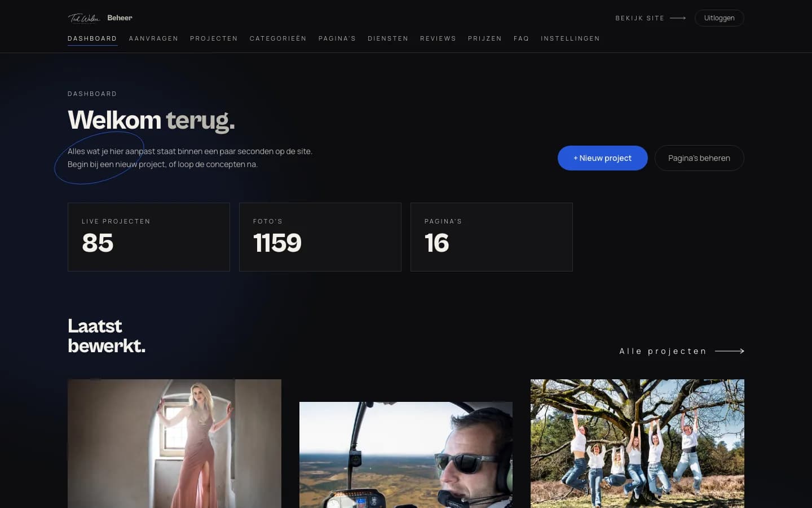Go to the Diensten tab

click(x=388, y=38)
